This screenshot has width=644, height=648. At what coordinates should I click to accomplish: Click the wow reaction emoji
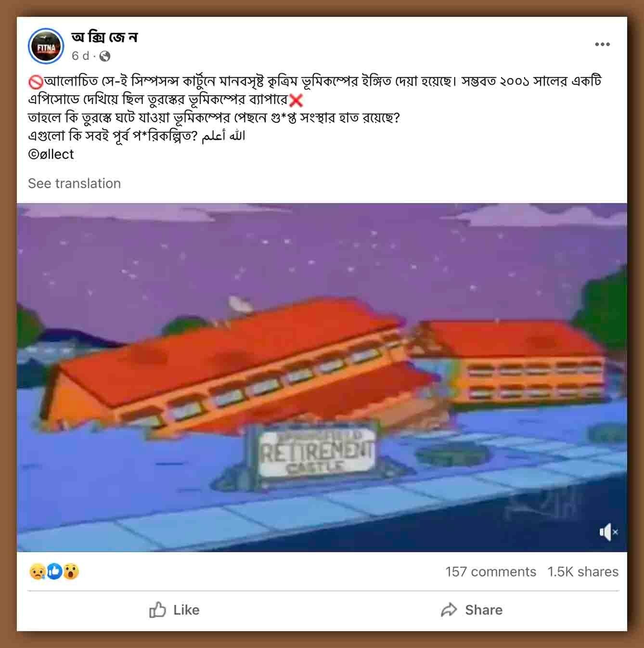tap(71, 571)
